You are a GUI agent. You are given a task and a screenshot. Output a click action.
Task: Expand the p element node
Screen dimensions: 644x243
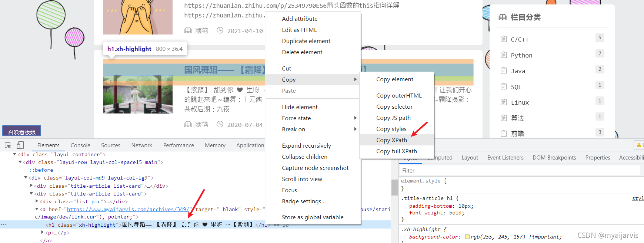pos(42,233)
